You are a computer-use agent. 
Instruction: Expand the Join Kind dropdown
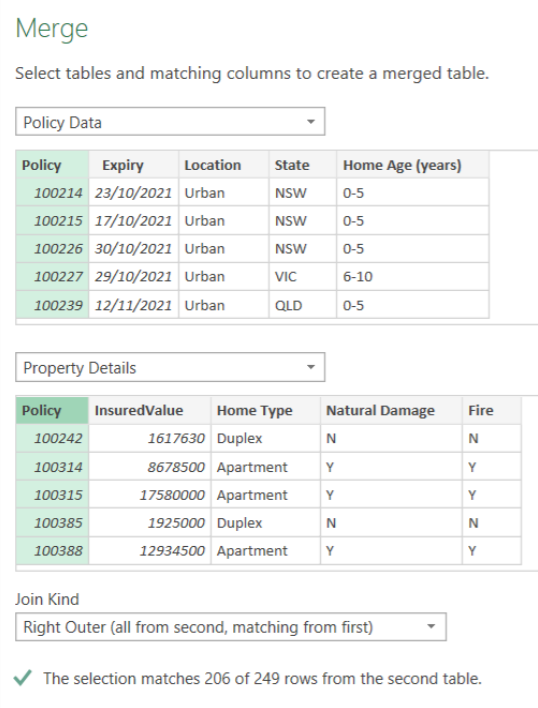coord(231,627)
